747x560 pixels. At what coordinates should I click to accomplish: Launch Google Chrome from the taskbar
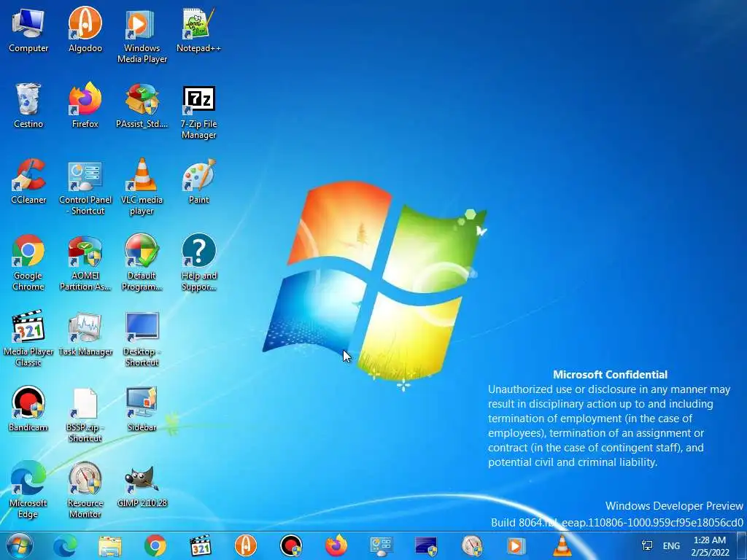point(155,545)
